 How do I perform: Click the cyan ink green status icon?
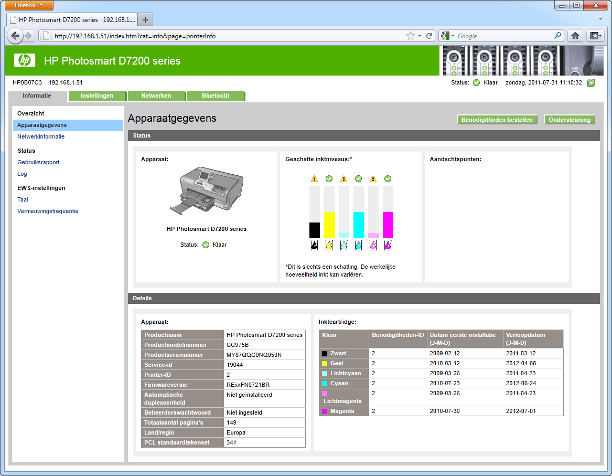point(359,179)
